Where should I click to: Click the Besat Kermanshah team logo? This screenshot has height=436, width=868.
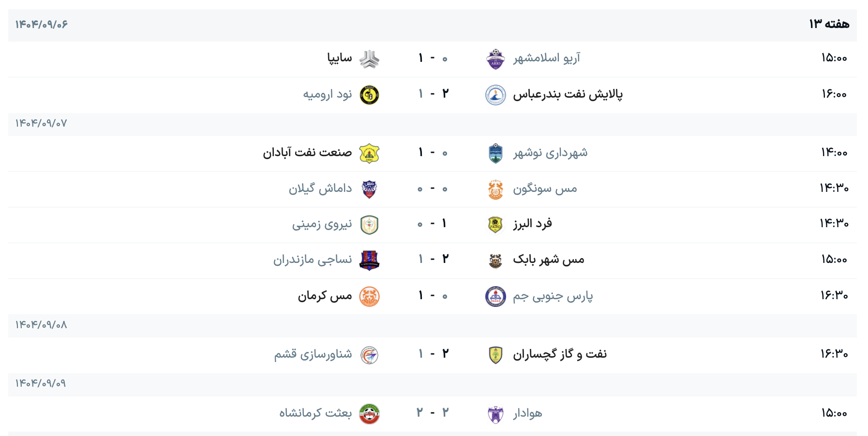click(369, 414)
